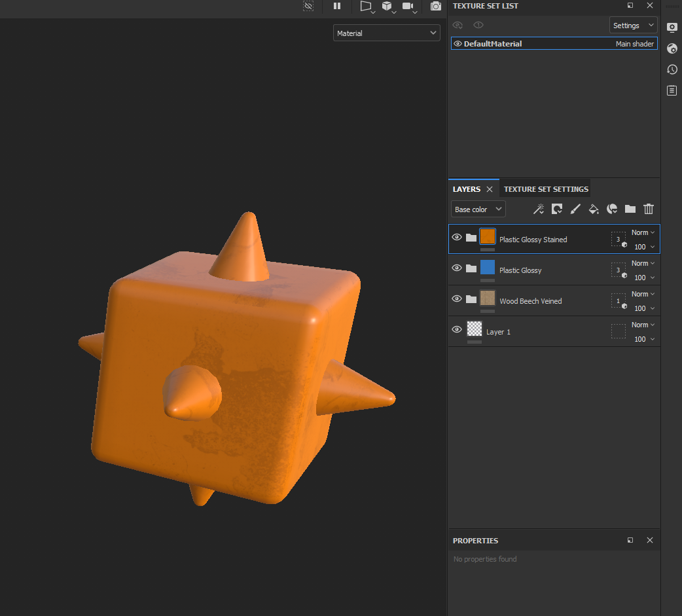Open the History panel on the right sidebar
The height and width of the screenshot is (616, 682).
click(x=672, y=69)
